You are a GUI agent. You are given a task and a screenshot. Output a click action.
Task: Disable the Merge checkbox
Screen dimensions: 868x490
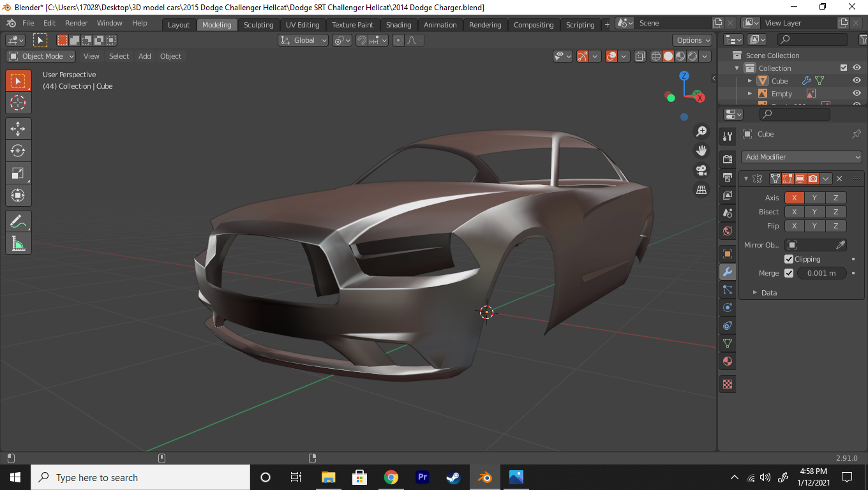coord(789,273)
